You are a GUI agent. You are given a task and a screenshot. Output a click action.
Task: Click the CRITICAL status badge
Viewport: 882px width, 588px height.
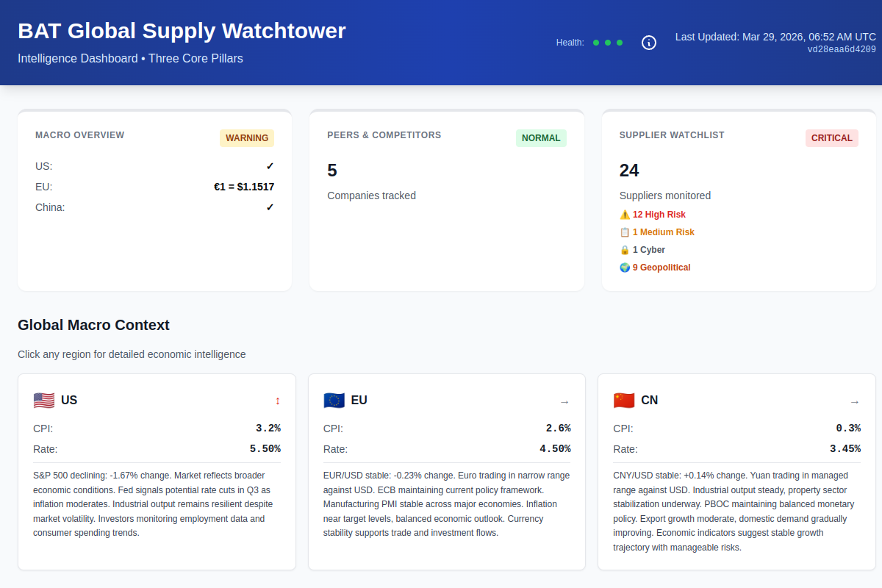pos(832,138)
